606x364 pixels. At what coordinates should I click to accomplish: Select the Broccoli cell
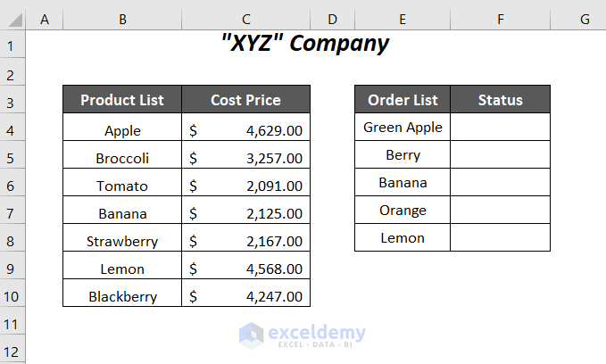click(122, 159)
